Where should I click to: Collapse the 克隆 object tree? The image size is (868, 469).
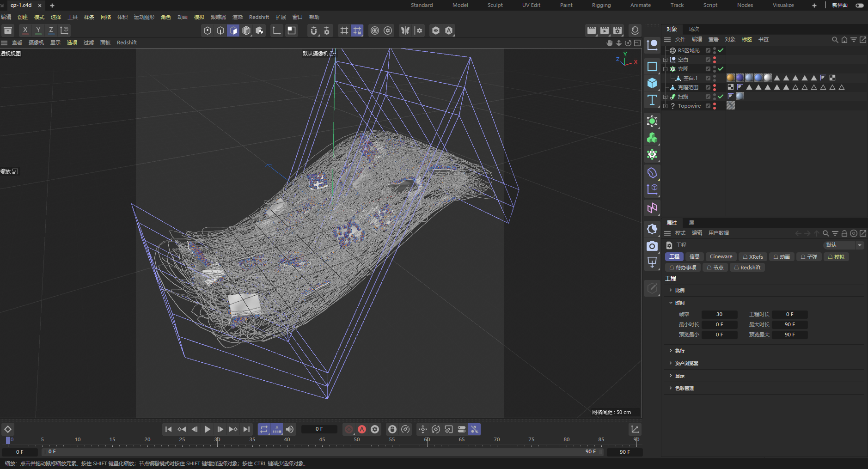click(665, 69)
